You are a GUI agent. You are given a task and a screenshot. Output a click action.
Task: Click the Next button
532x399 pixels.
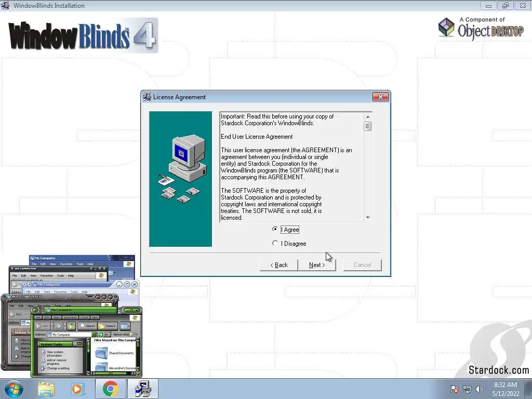click(x=317, y=265)
